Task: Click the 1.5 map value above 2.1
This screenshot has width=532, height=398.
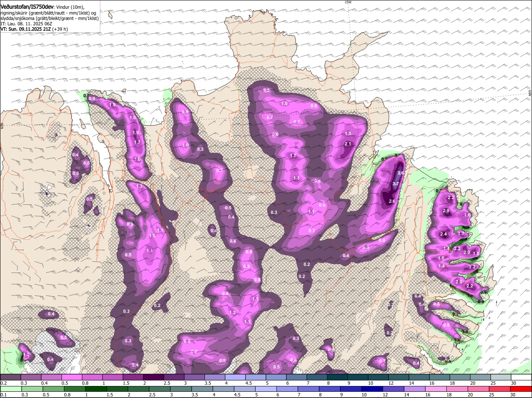Action: [x=348, y=134]
